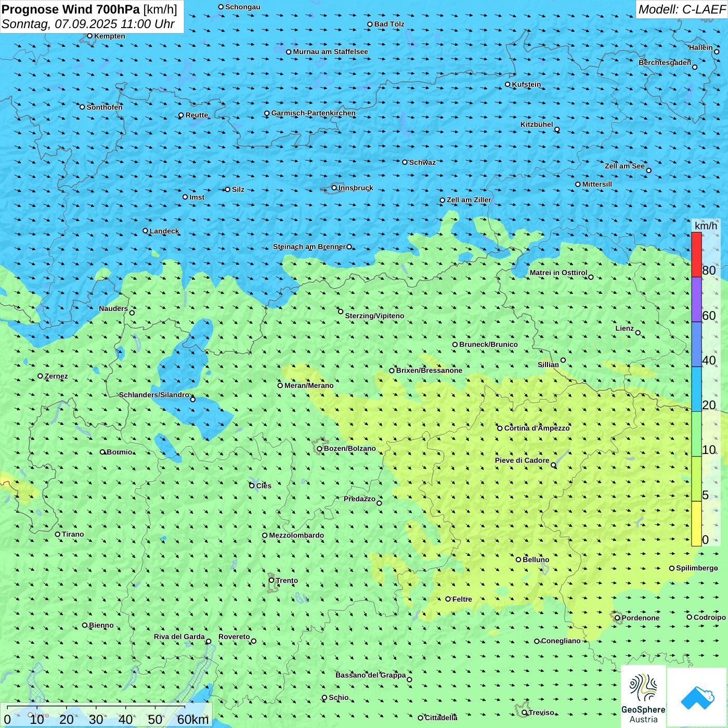Click the 'Schlanders/Silandro' place name
The image size is (728, 728).
(154, 395)
